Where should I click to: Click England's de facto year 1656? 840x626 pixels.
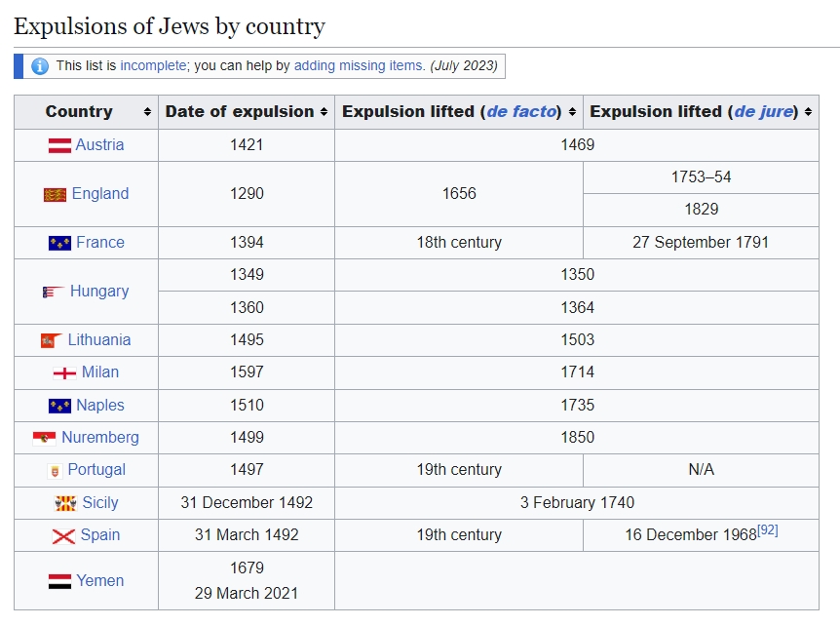459,193
